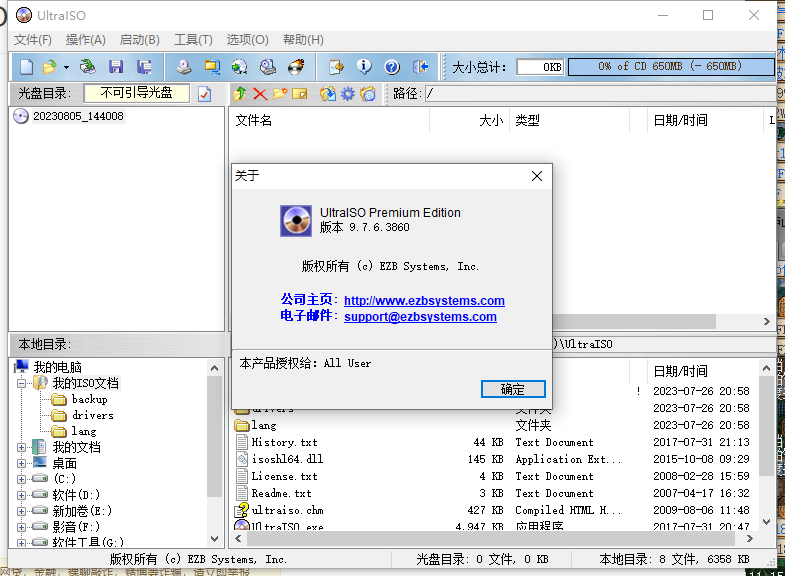Open the 操作(A) menu
The width and height of the screenshot is (785, 576).
point(86,40)
